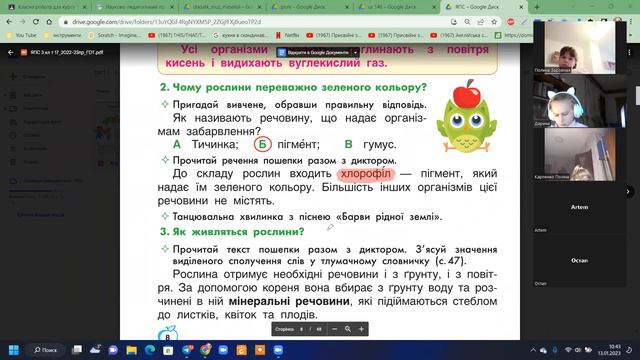
Task: Expand the open-with dropdown arrow
Action: (x=356, y=53)
